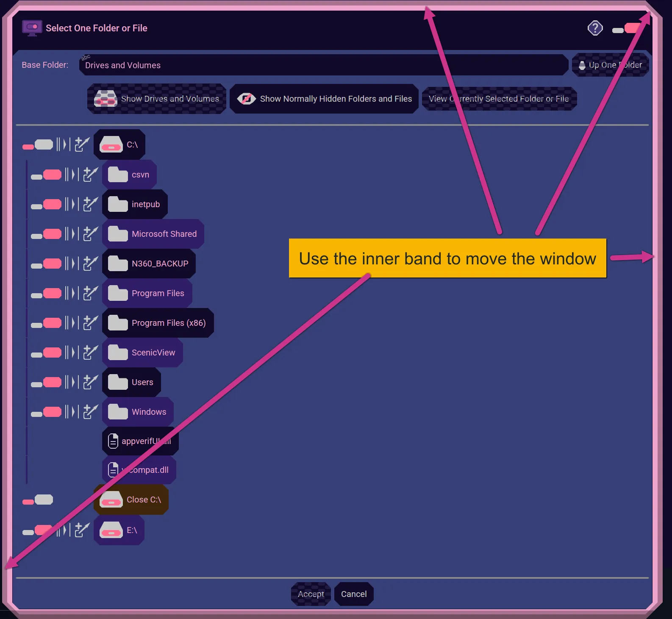The image size is (672, 619).
Task: Expand N360_BACKUP with its bars-and-triangle icon
Action: click(x=72, y=263)
